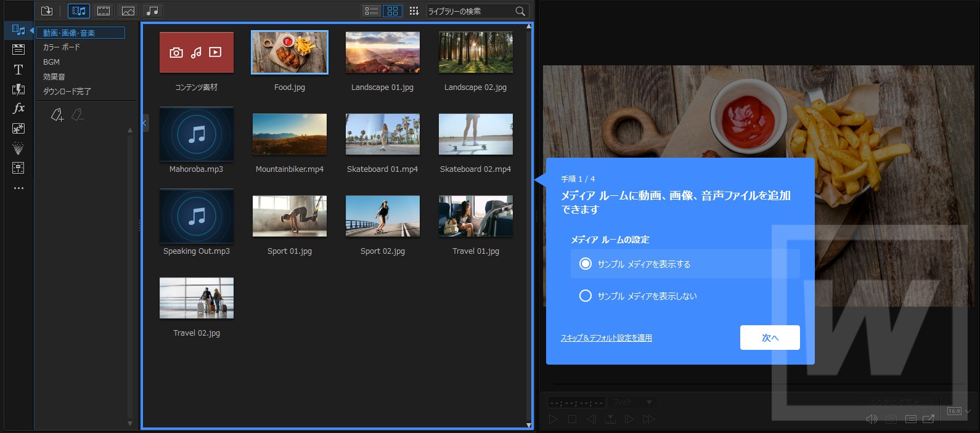Click the import media folder icon

point(47,10)
